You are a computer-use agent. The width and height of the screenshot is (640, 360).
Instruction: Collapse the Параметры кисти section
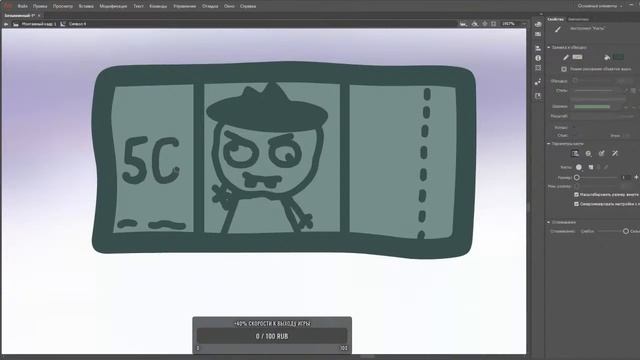[x=549, y=144]
